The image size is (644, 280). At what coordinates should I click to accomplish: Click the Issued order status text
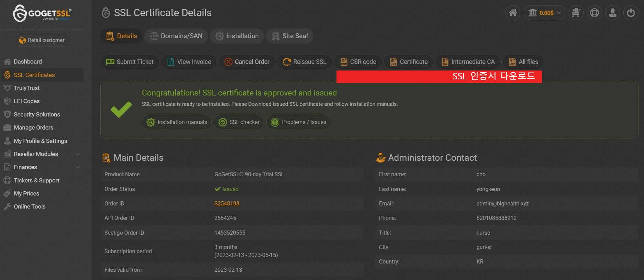click(230, 189)
